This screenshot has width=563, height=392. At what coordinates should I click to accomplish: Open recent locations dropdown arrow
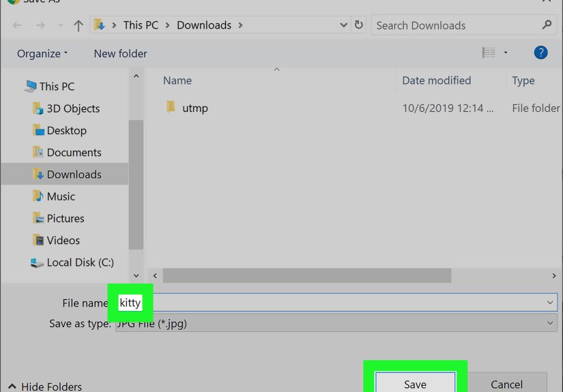tap(60, 25)
